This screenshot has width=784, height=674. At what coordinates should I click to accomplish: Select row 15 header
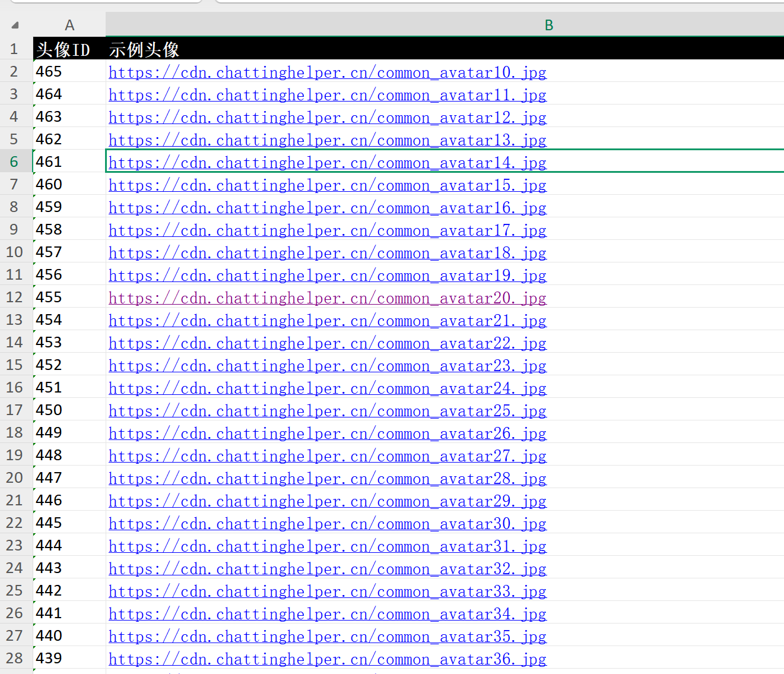click(14, 365)
